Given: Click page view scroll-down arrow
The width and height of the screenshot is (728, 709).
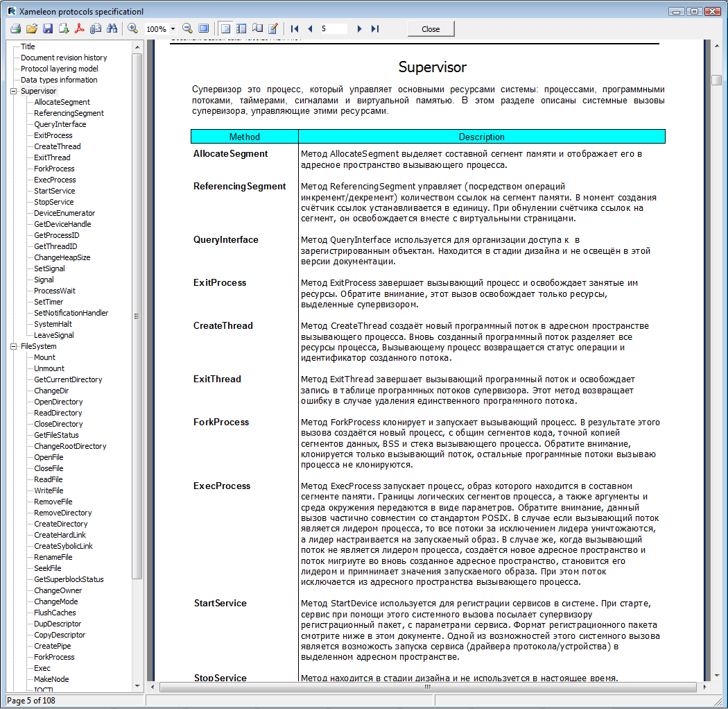Looking at the screenshot, I should click(x=717, y=676).
